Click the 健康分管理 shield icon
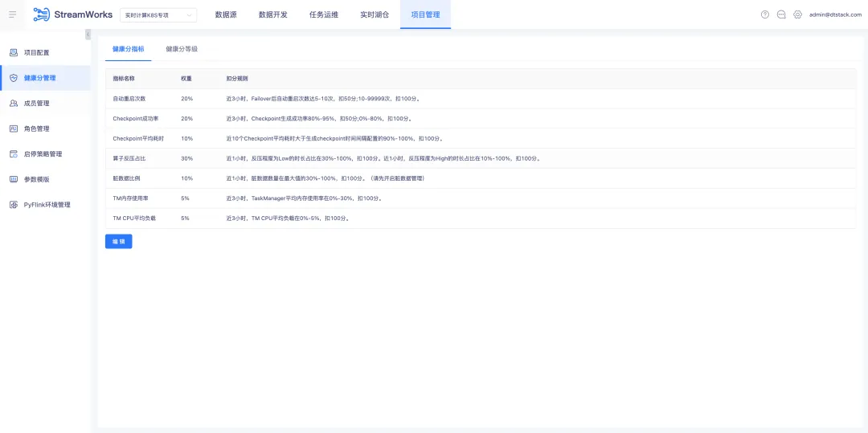This screenshot has width=868, height=433. point(14,78)
